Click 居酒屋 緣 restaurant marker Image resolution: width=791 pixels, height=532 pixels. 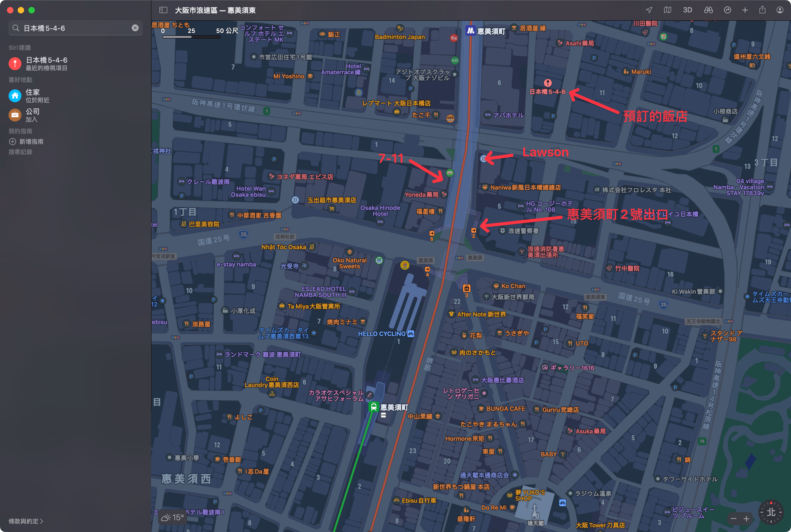(514, 28)
